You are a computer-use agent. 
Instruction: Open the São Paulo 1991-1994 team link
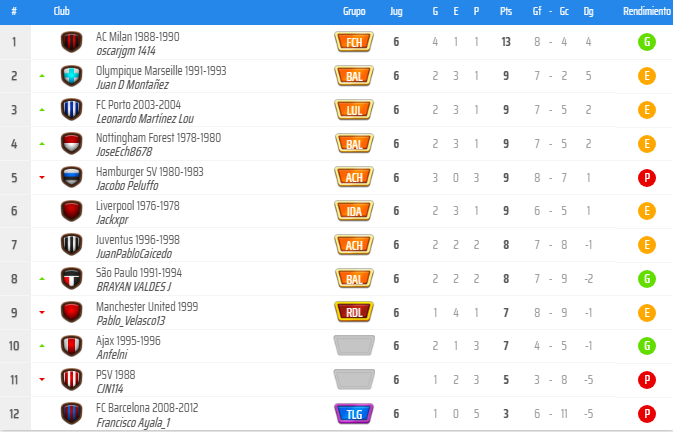(x=138, y=273)
